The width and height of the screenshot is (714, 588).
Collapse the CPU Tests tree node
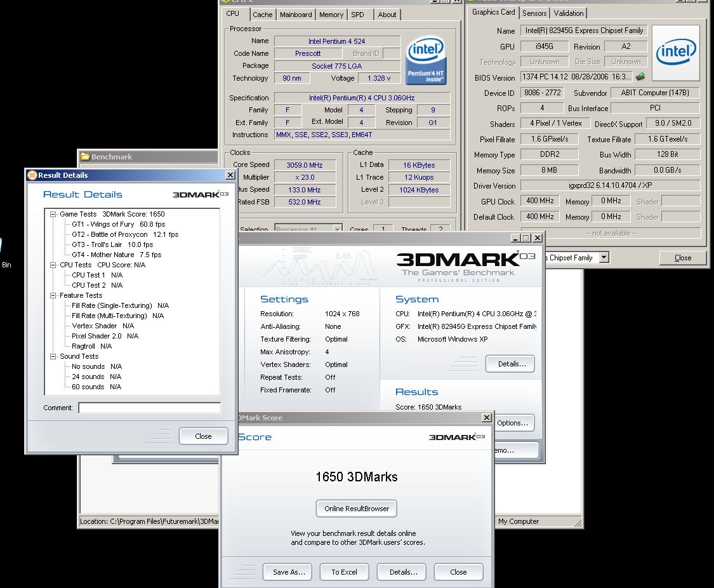[x=53, y=265]
